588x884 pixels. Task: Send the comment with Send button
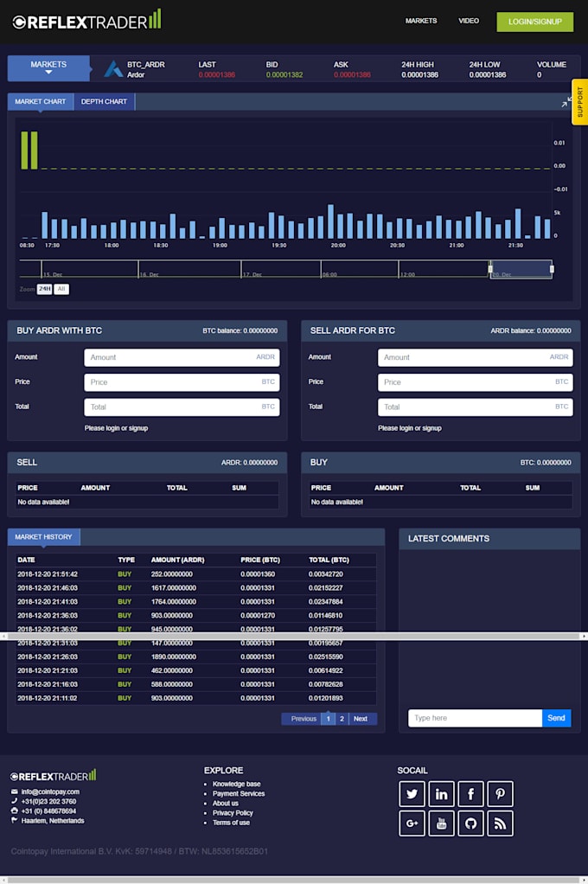pos(556,718)
